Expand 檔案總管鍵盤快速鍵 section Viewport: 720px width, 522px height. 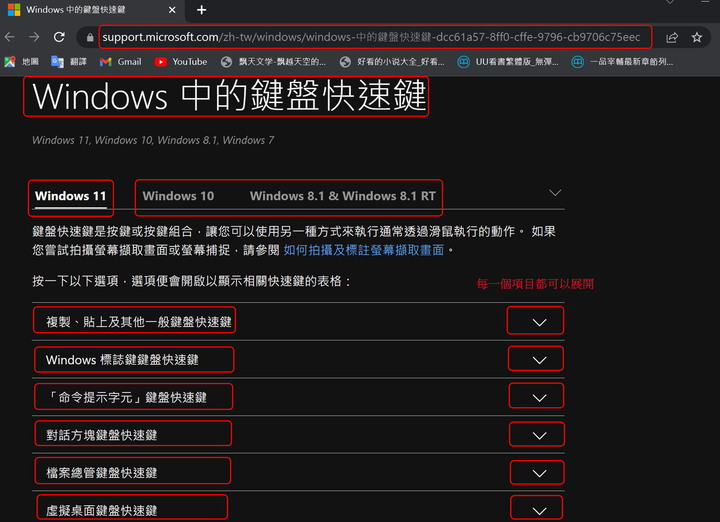click(298, 472)
